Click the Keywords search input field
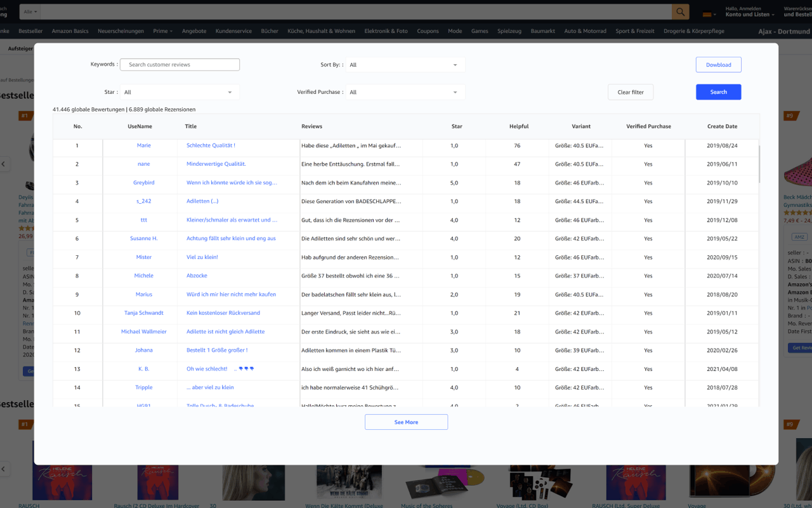812x508 pixels. (x=180, y=64)
